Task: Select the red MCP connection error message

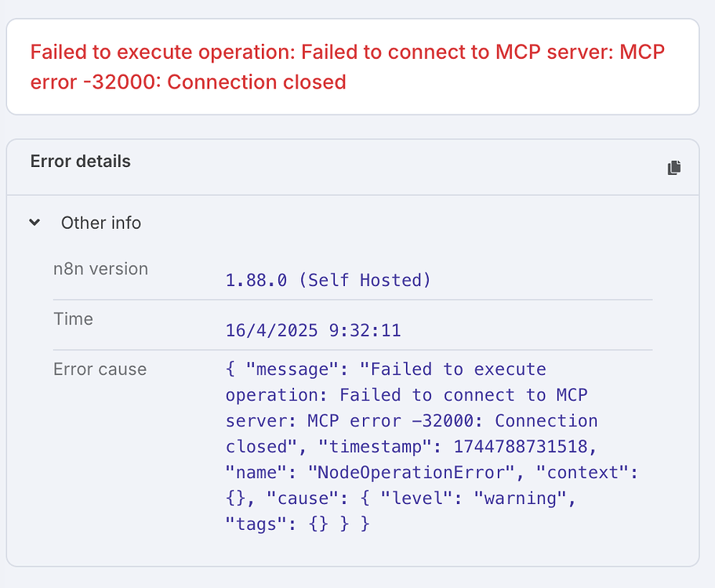Action: tap(347, 67)
